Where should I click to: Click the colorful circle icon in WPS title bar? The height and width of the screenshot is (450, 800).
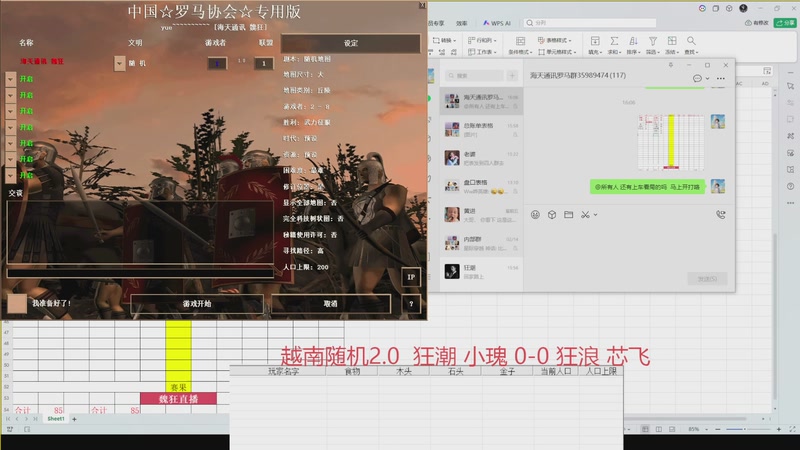[x=703, y=8]
